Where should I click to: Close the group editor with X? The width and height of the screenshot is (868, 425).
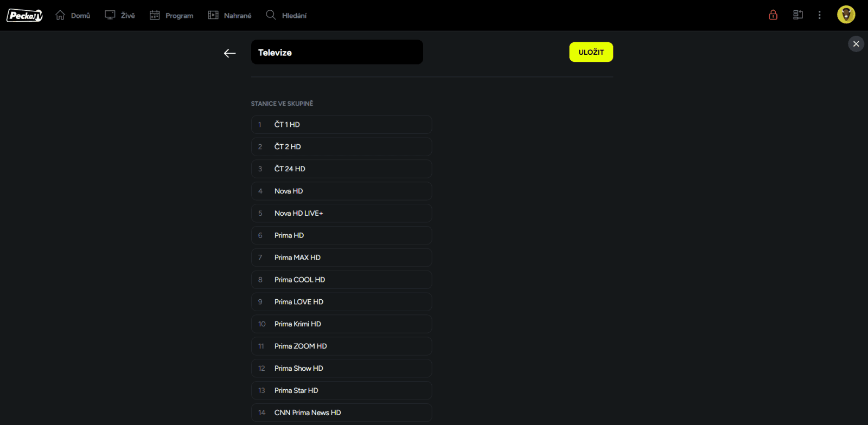point(856,44)
